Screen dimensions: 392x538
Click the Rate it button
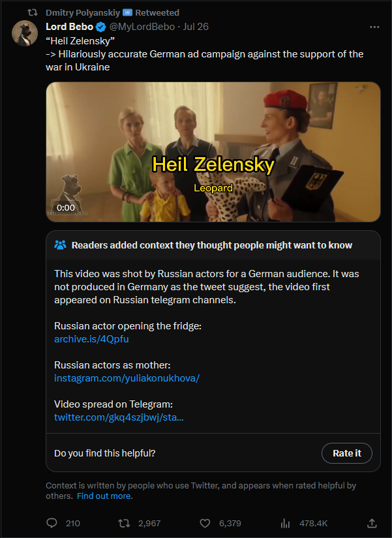coord(347,453)
